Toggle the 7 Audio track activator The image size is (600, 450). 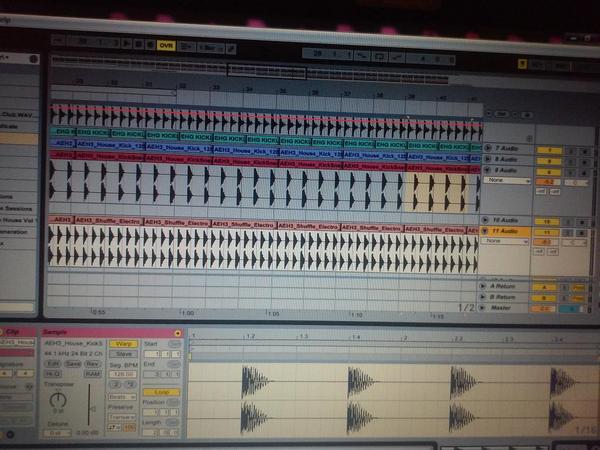(549, 150)
